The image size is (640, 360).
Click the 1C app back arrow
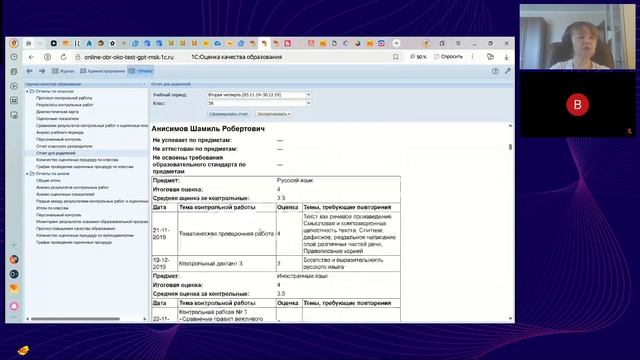29,71
